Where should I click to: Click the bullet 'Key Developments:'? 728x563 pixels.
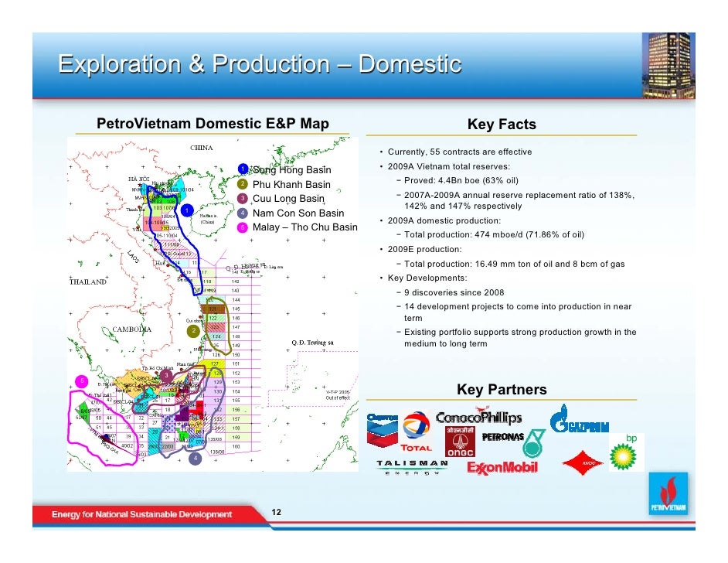(x=427, y=278)
